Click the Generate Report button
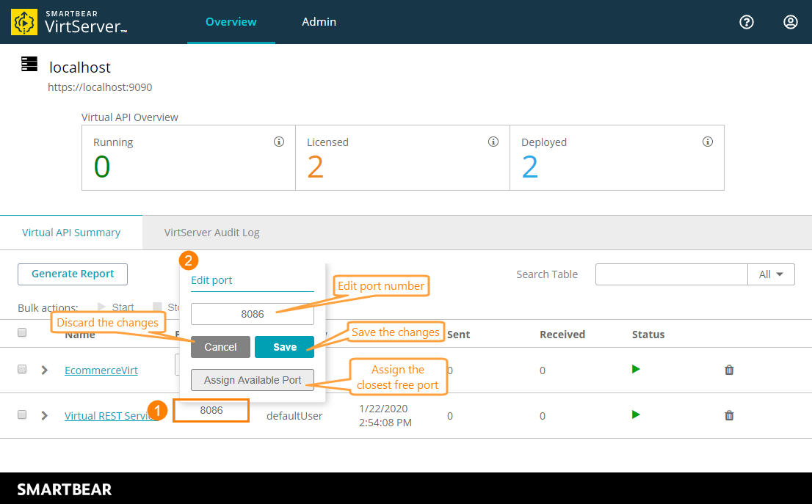This screenshot has height=504, width=812. point(72,274)
